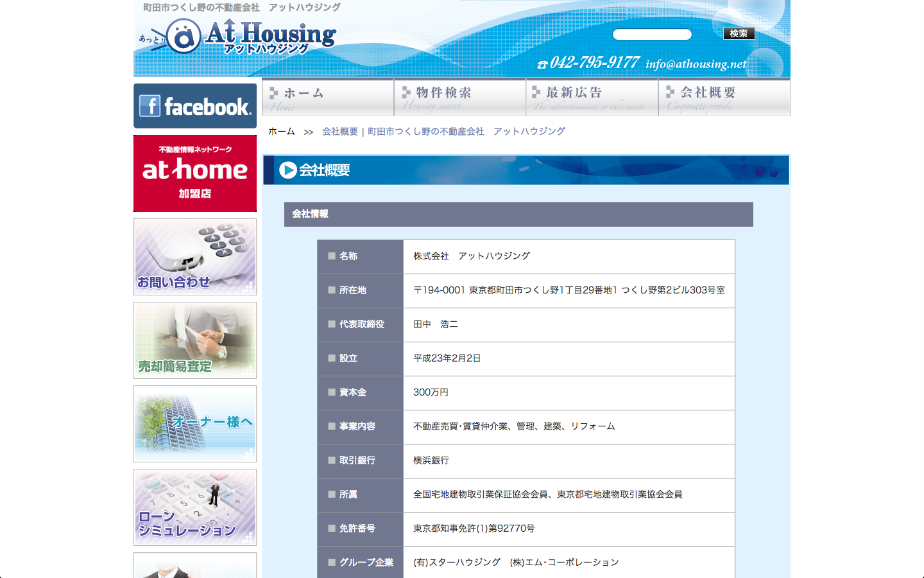Go to the ホーム nav tab

point(328,97)
